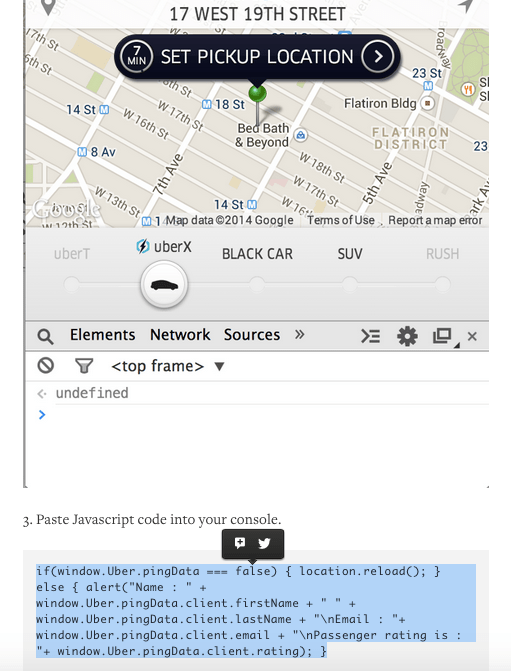
Task: Click the Flatiron Bldg landmark marker
Action: coord(427,103)
